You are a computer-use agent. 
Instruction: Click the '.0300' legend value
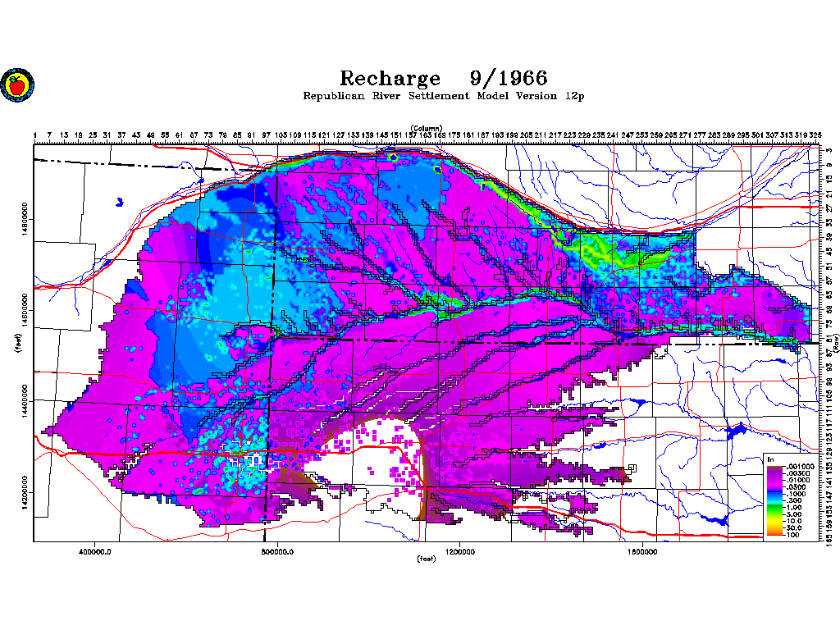pyautogui.click(x=796, y=487)
